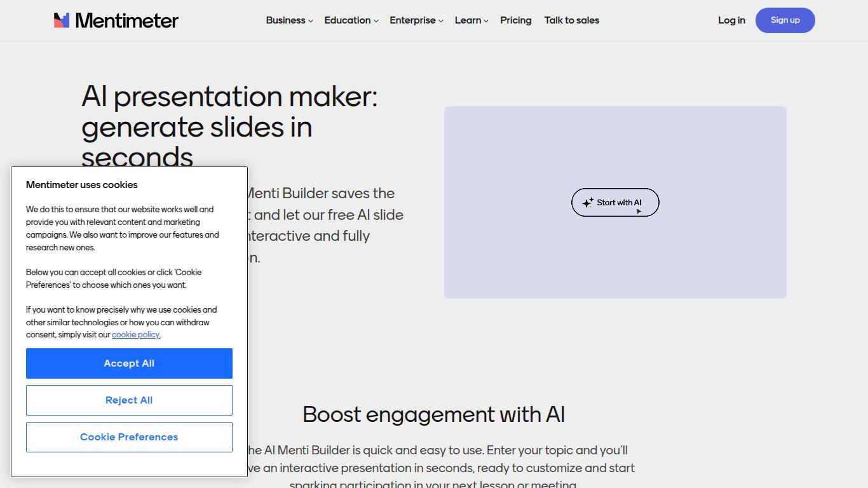Accept all cookies
Image resolution: width=868 pixels, height=488 pixels.
pos(128,363)
